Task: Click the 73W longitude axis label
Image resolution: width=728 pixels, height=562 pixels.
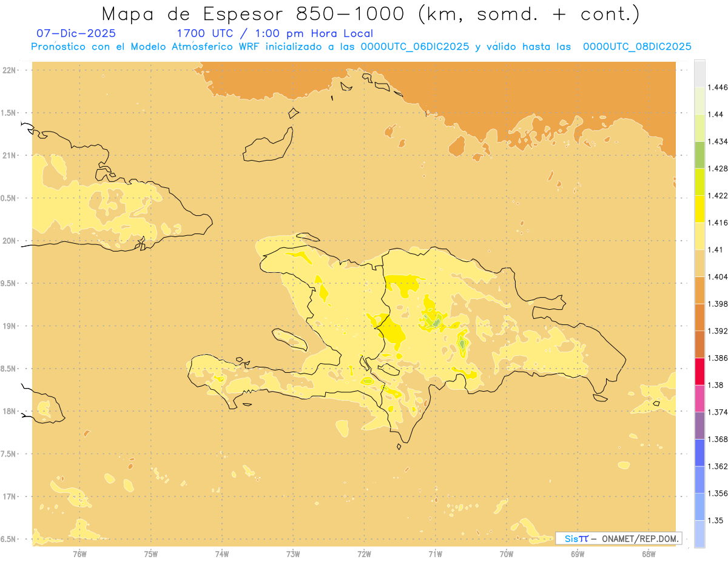Action: (x=293, y=554)
